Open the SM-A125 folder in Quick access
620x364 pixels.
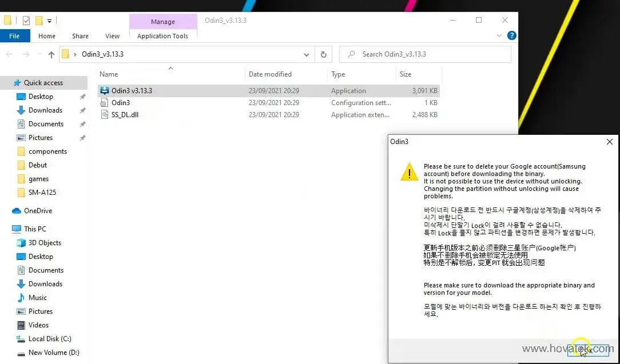pyautogui.click(x=42, y=193)
